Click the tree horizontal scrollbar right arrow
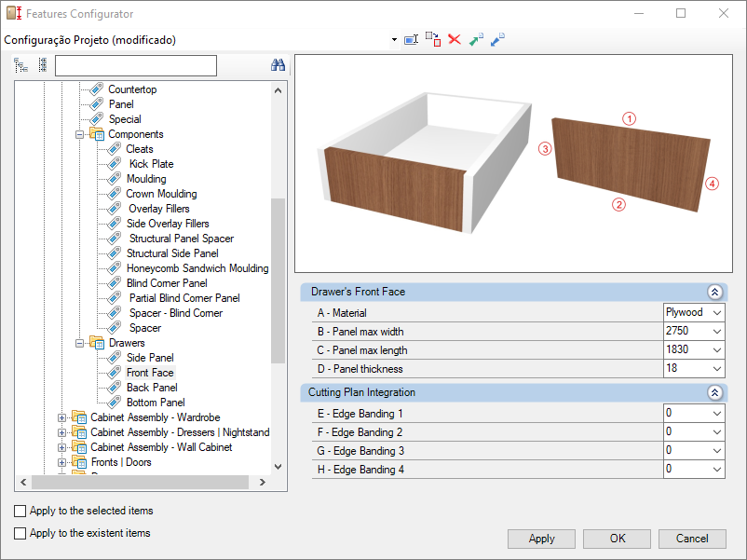This screenshot has width=747, height=560. click(263, 483)
